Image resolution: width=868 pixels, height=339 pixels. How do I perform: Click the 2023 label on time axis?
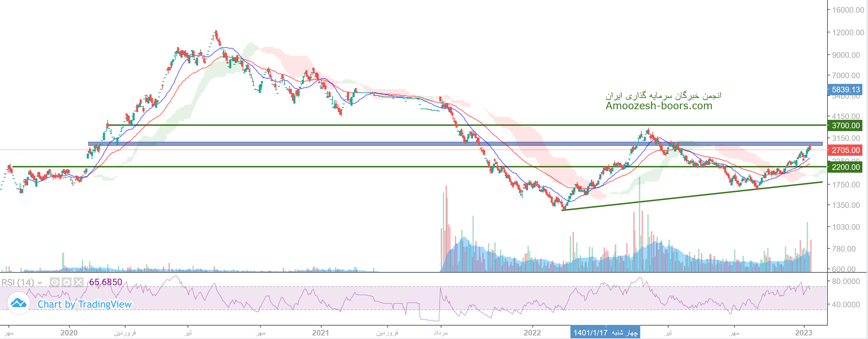[803, 333]
